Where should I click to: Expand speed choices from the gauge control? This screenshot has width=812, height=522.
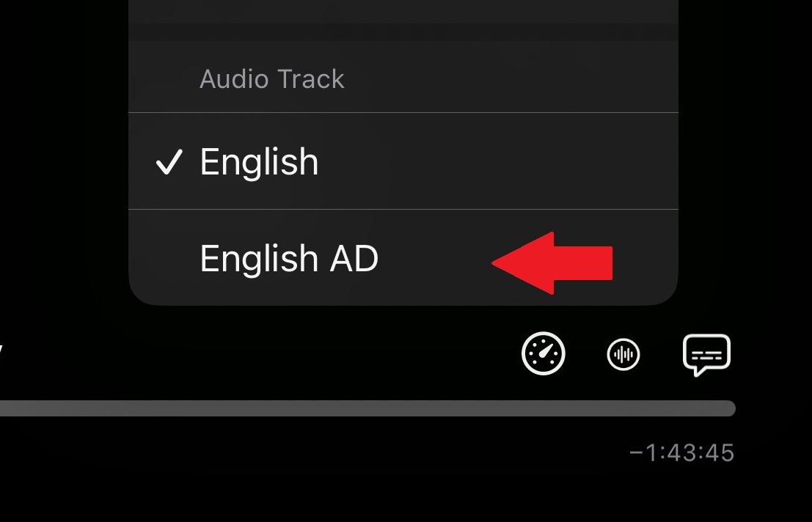(544, 353)
